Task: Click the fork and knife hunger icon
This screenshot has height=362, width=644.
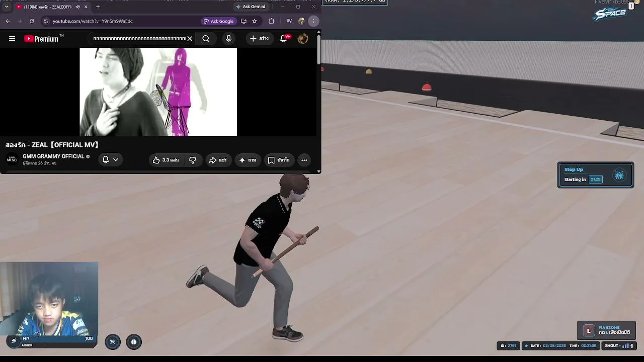Action: point(113,342)
